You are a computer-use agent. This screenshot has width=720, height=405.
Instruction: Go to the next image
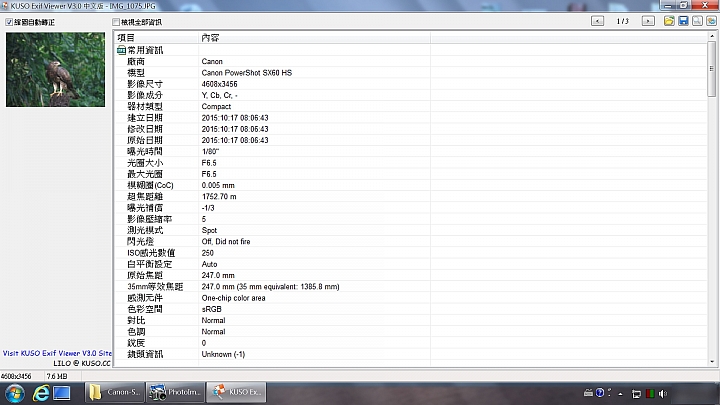[x=648, y=21]
